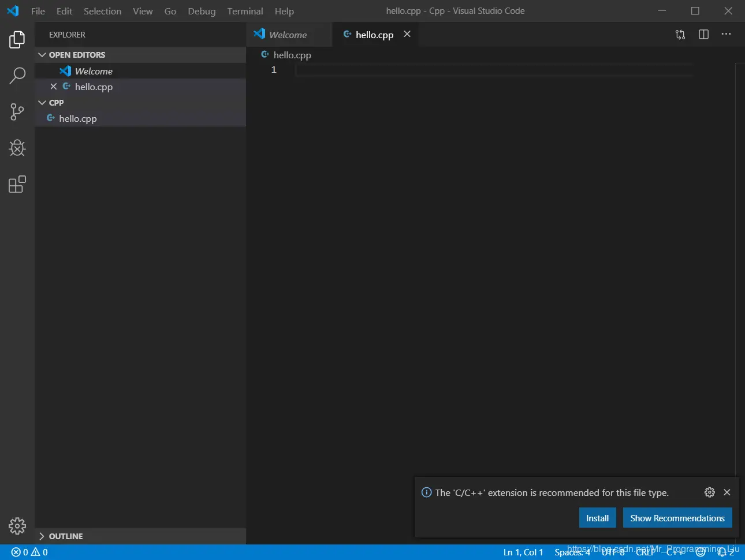Select hello.cpp in the Open Editors list
The image size is (745, 560).
pyautogui.click(x=140, y=87)
